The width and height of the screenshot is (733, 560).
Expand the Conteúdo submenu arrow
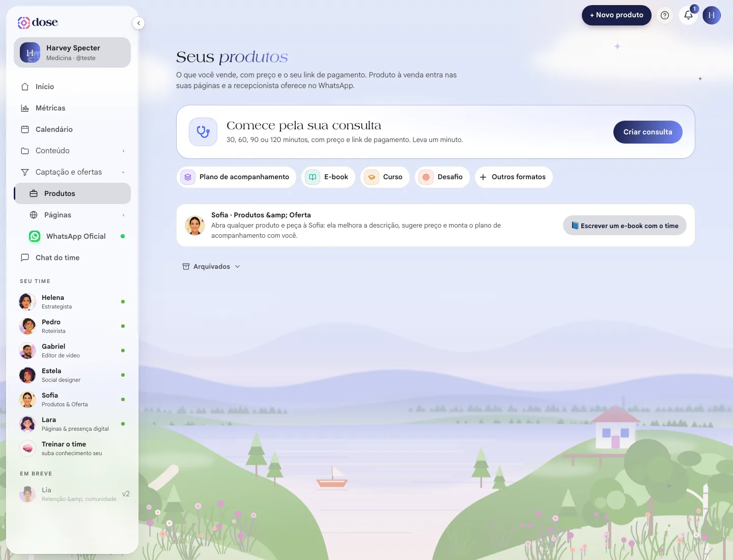tap(123, 151)
